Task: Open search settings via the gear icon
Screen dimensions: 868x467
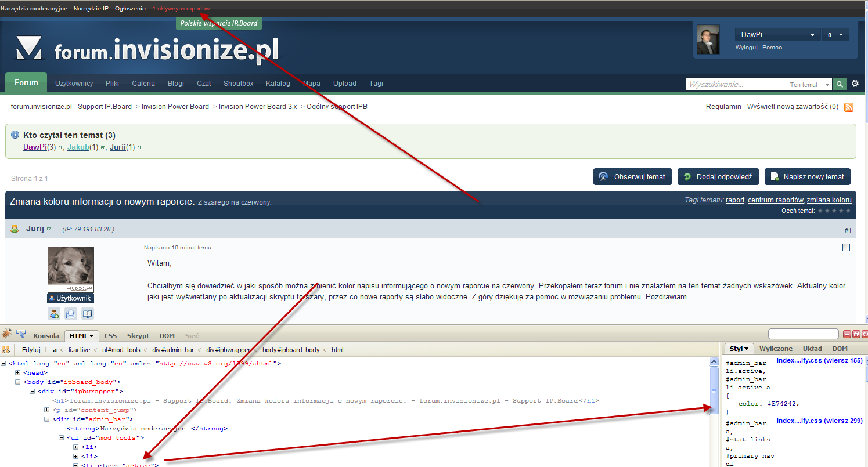Action: coord(855,84)
